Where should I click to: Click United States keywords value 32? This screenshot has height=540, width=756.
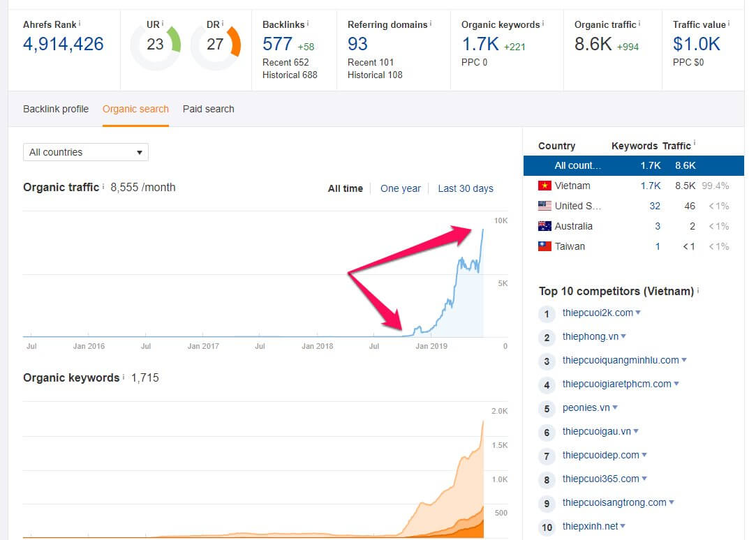(x=655, y=206)
